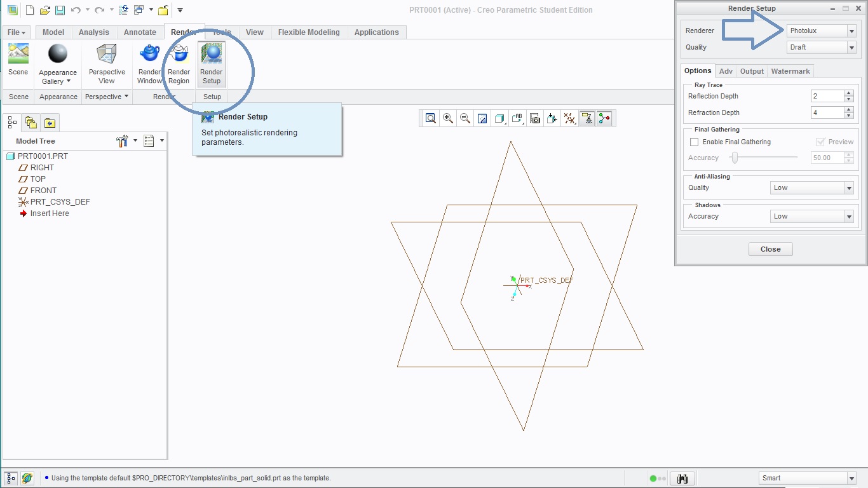Toggle the Preview checkbox
868x488 pixels.
820,142
